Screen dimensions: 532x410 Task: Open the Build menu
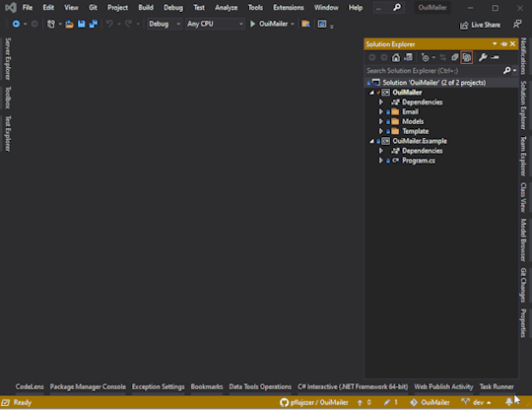pyautogui.click(x=146, y=8)
